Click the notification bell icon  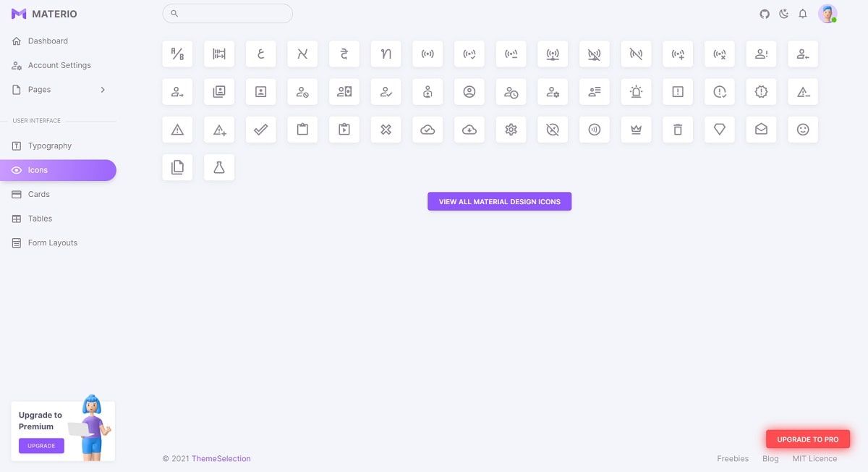click(803, 13)
